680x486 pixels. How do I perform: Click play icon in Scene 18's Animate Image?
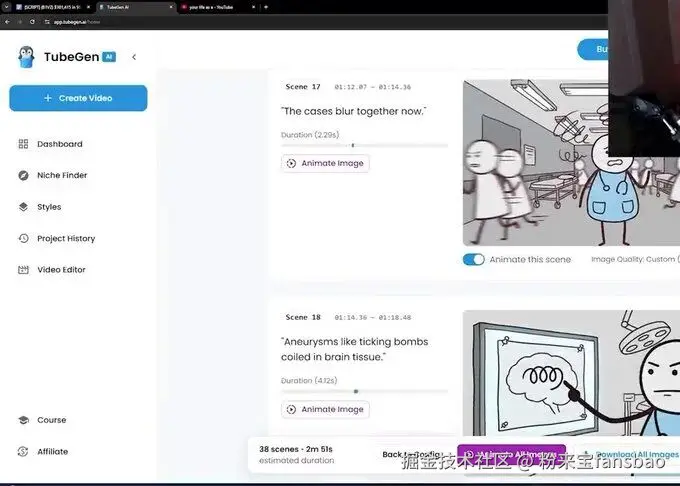291,409
